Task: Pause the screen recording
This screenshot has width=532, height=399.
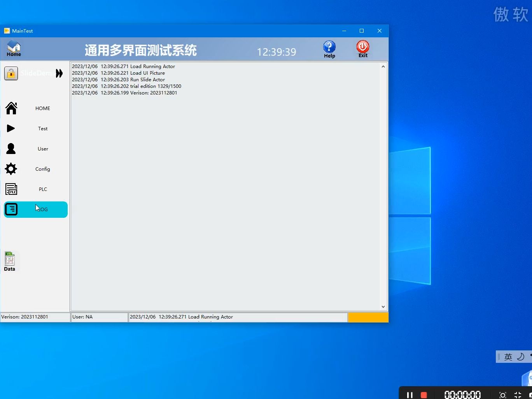Action: pos(409,395)
